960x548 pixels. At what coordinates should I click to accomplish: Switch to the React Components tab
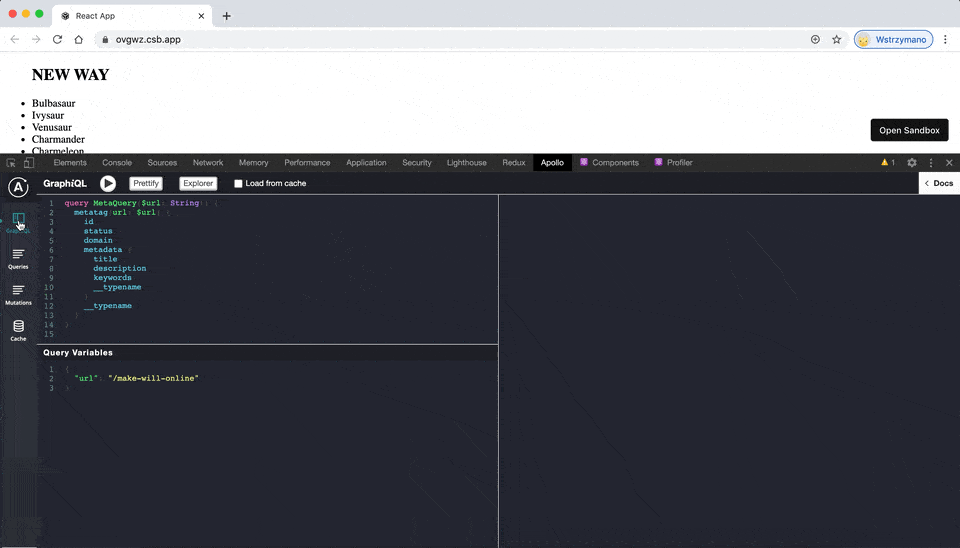[x=609, y=163]
